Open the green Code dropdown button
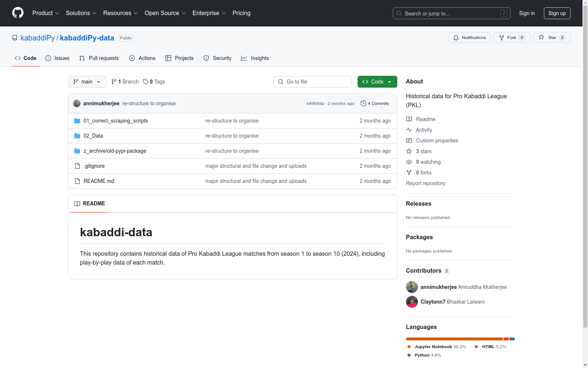 (x=377, y=82)
